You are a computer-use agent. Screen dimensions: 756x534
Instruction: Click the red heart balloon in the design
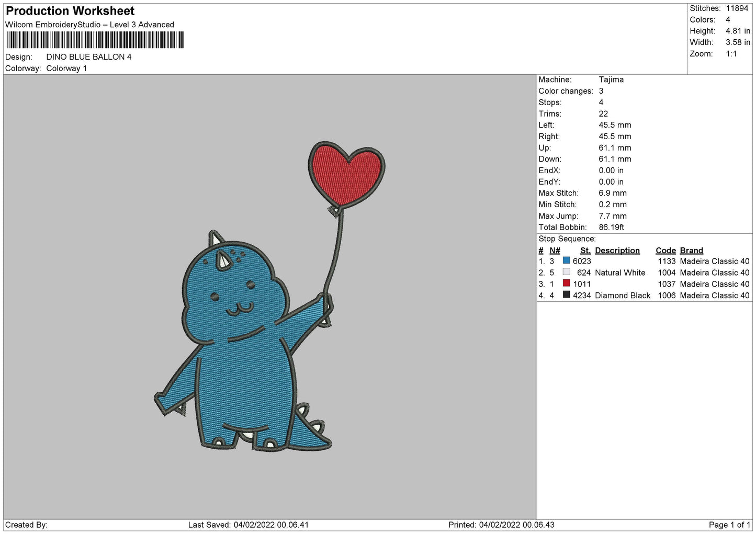pyautogui.click(x=346, y=173)
